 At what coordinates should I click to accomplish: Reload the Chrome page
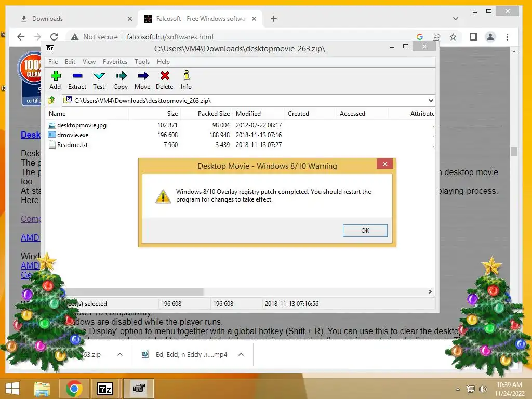[54, 37]
